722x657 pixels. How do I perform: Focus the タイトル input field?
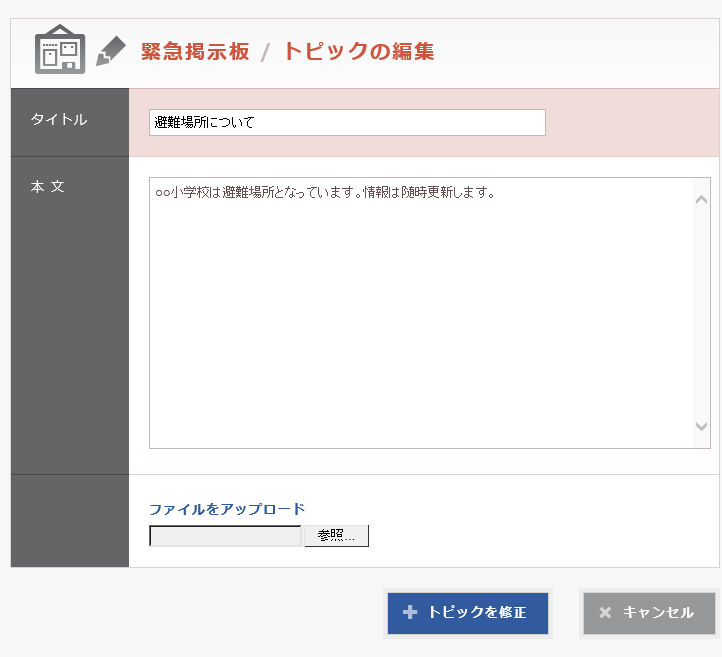coord(346,123)
